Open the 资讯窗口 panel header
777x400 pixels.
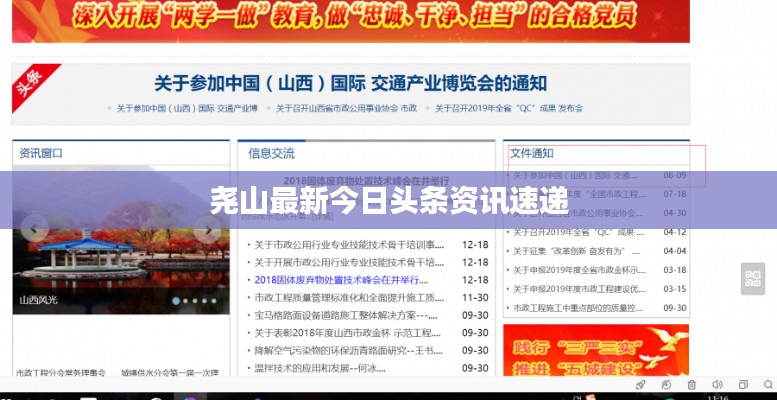[x=41, y=153]
